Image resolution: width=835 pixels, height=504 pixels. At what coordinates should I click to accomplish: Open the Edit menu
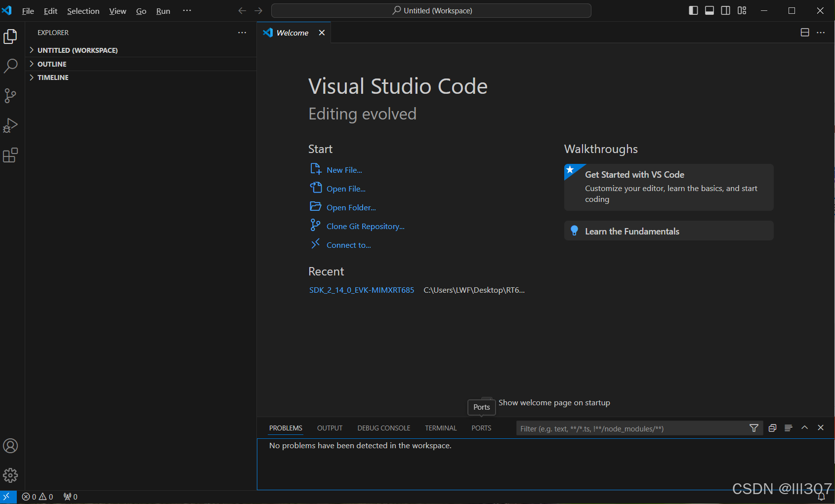click(x=50, y=11)
